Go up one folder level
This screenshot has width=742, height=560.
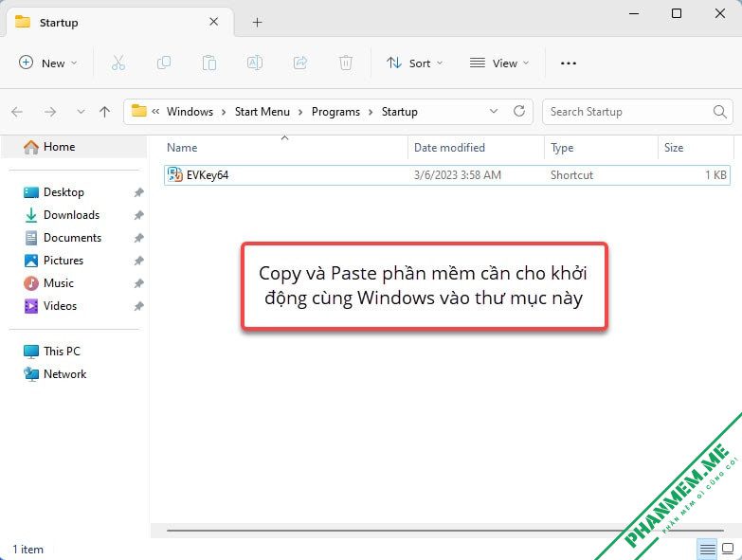(x=104, y=112)
